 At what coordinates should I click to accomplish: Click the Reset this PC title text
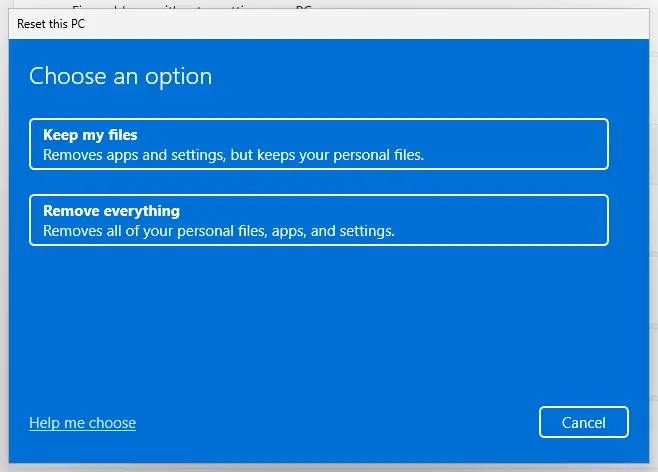51,24
